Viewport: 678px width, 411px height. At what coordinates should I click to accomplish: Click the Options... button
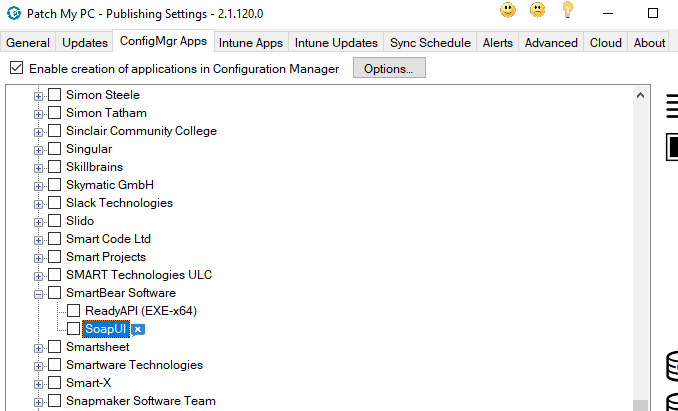(x=389, y=68)
